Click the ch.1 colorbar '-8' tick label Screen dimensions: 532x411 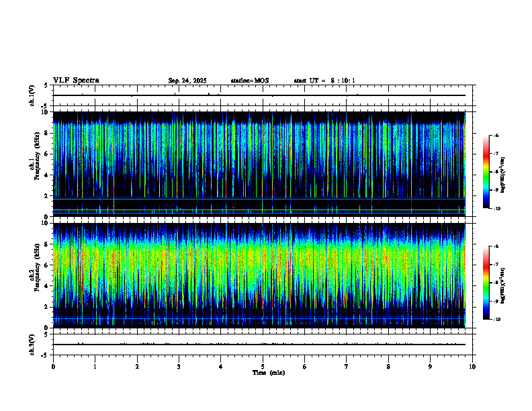[496, 172]
